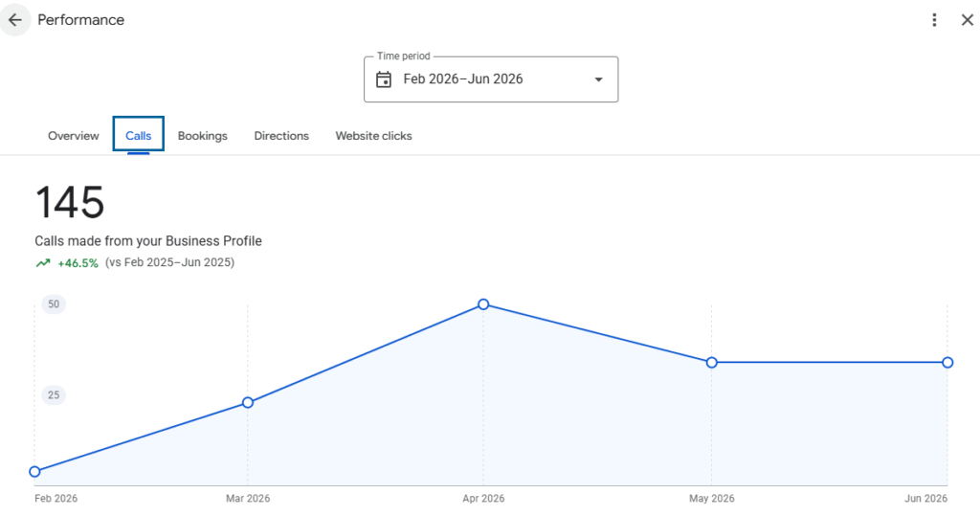Switch to the Directions tab
The image size is (980, 516).
pyautogui.click(x=281, y=136)
